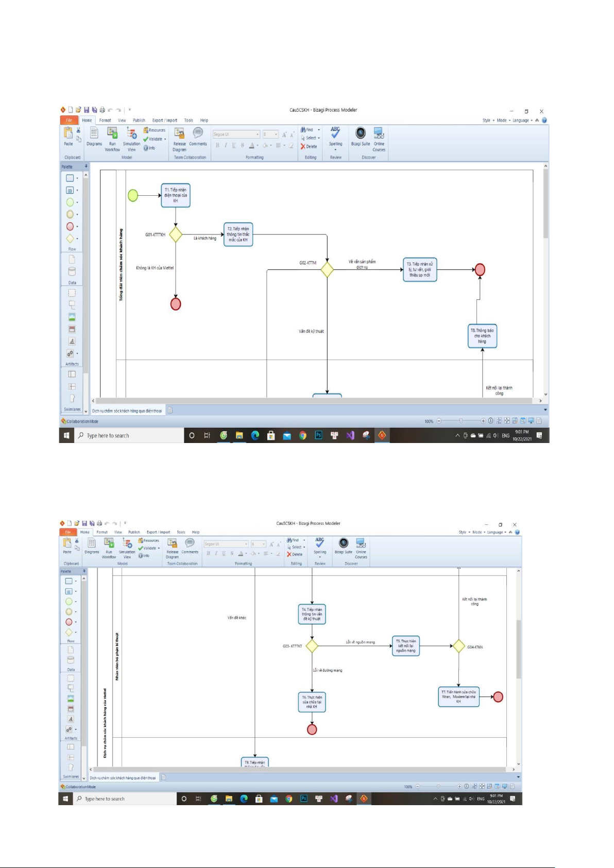Screen dimensions: 614x868
Task: Open font name dropdown in upper window
Action: click(258, 134)
